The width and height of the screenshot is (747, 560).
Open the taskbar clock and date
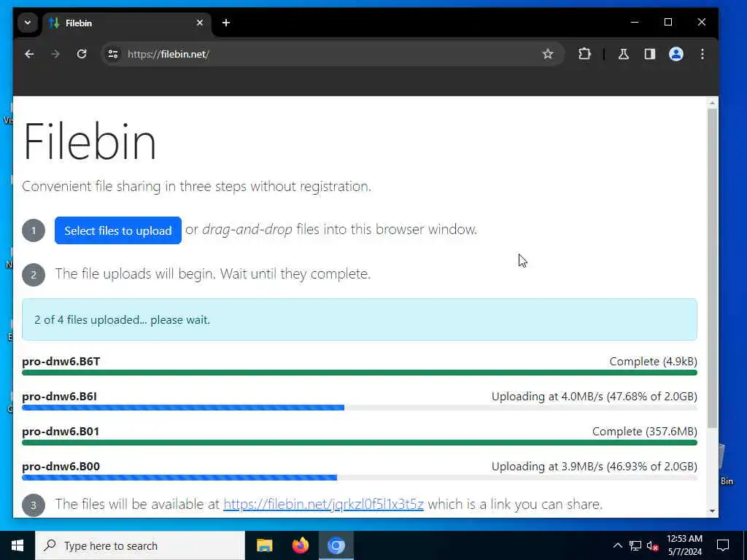(x=684, y=545)
